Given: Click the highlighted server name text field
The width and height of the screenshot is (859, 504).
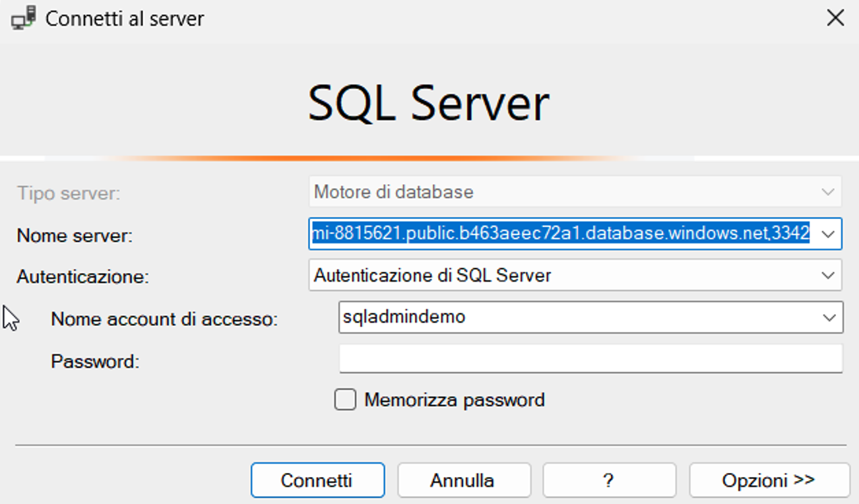Looking at the screenshot, I should click(x=561, y=234).
